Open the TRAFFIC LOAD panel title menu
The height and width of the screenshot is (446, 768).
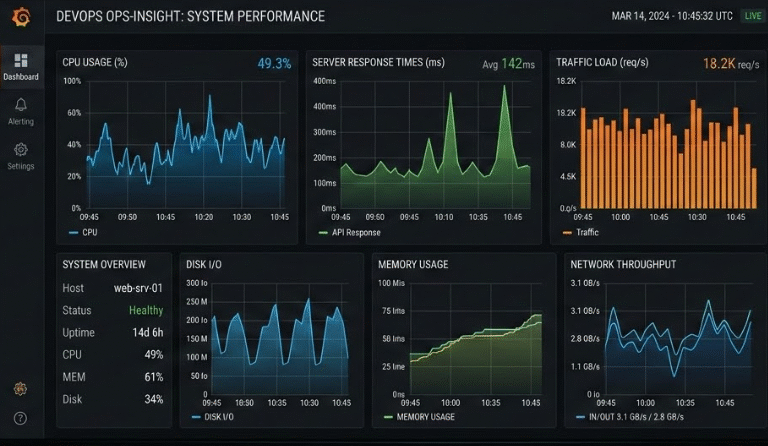596,62
